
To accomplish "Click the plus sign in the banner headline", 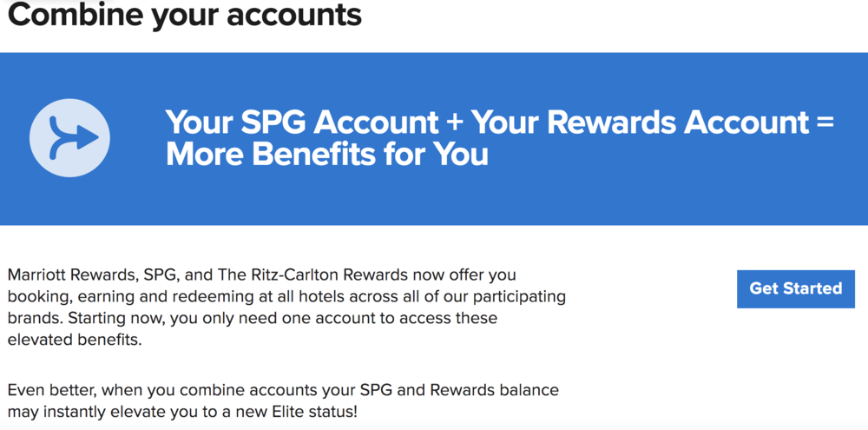I will [455, 122].
